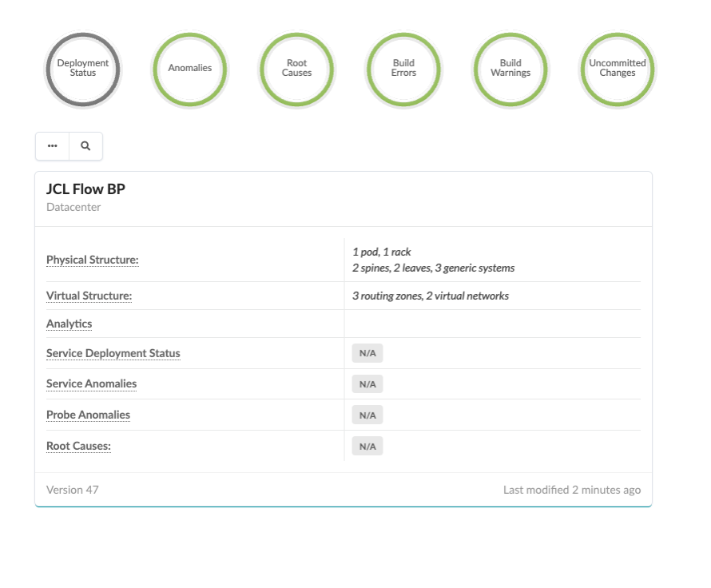This screenshot has width=711, height=588.
Task: Click the Probe Anomalies label
Action: (x=88, y=415)
